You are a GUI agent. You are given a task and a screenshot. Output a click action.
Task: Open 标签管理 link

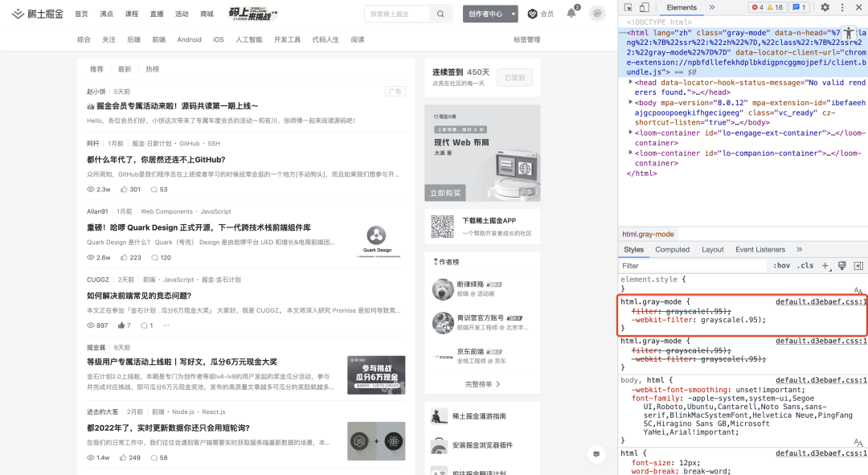(x=526, y=40)
